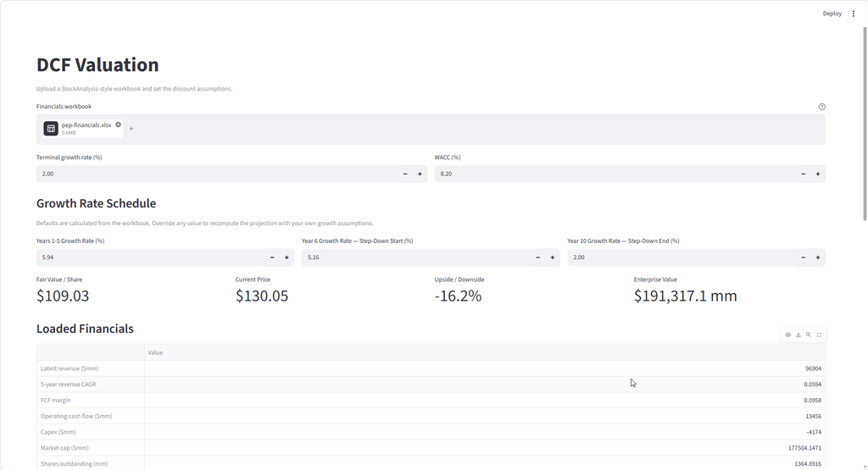Increase the Year 10 Step-Down End rate

818,257
